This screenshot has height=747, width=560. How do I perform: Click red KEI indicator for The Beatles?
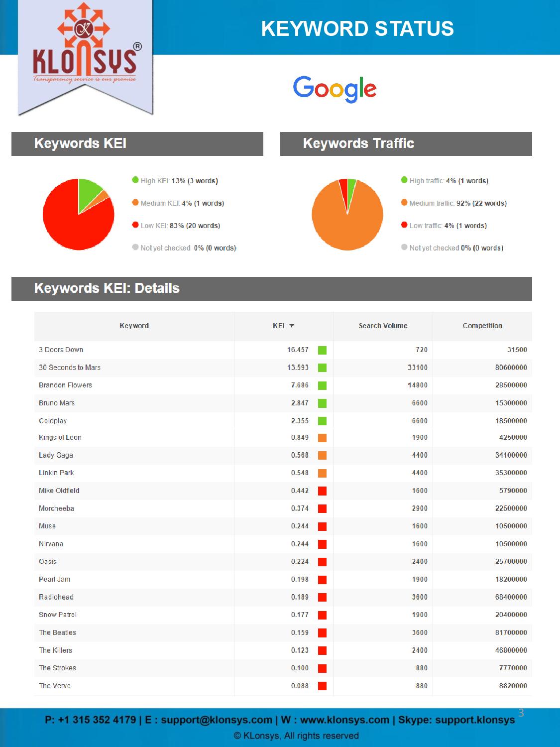coord(322,633)
